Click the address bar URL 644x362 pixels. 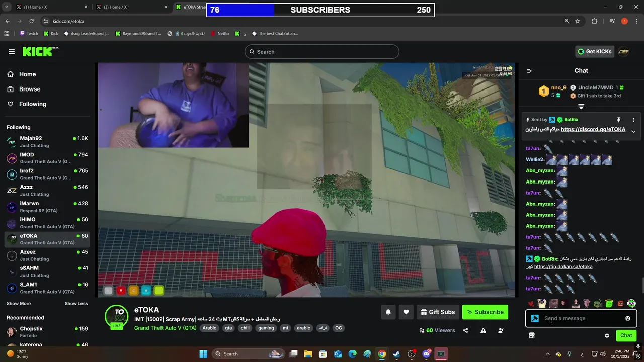click(68, 21)
